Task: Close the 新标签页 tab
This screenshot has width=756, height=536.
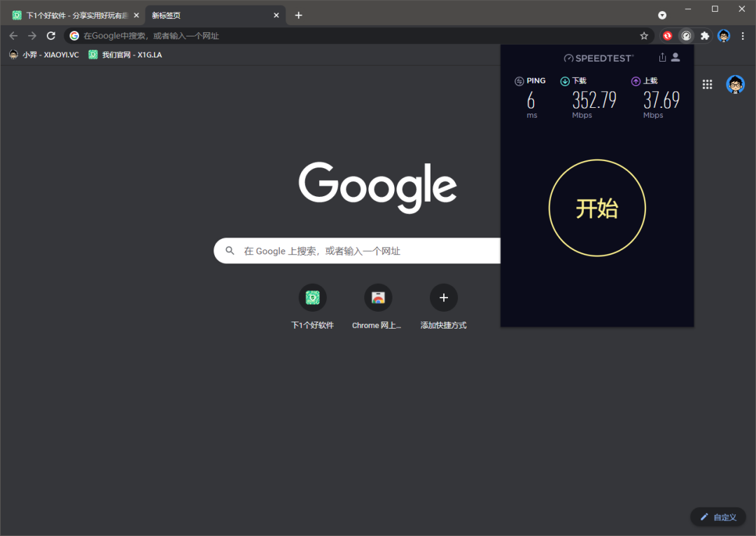Action: click(276, 15)
